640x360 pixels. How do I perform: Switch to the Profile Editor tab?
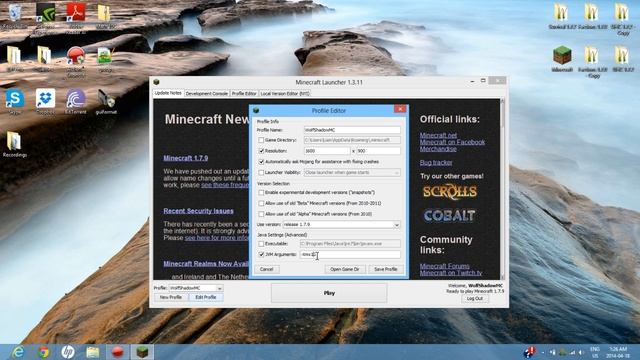[x=244, y=93]
